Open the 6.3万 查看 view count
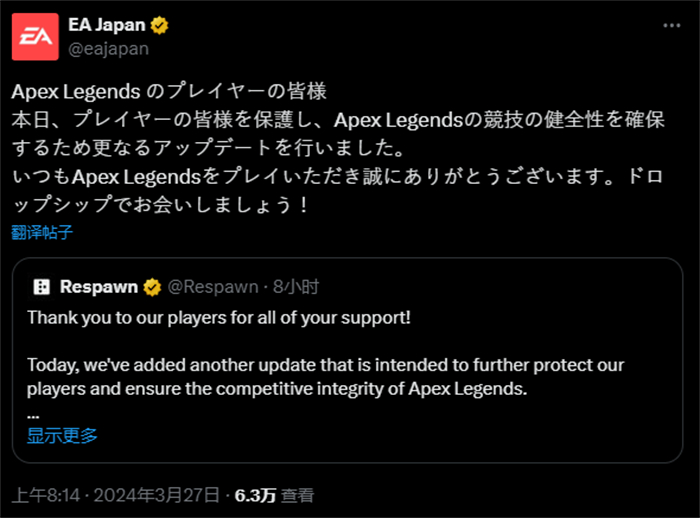 [275, 495]
